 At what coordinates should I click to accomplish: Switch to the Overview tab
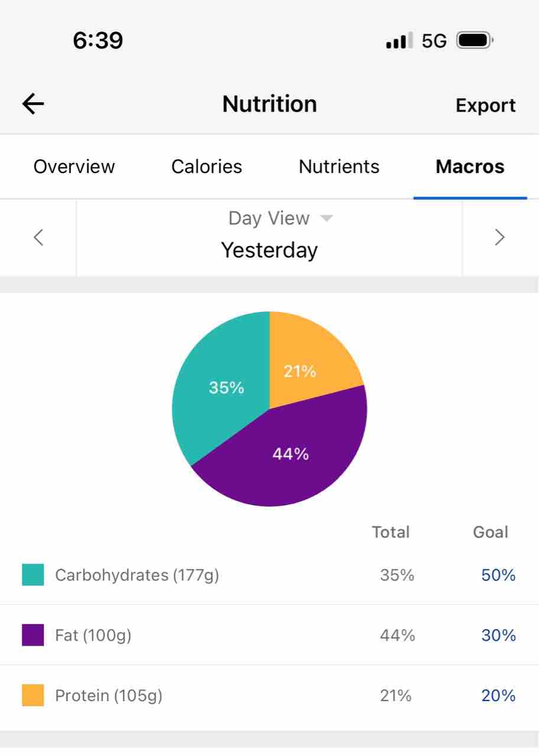coord(74,167)
